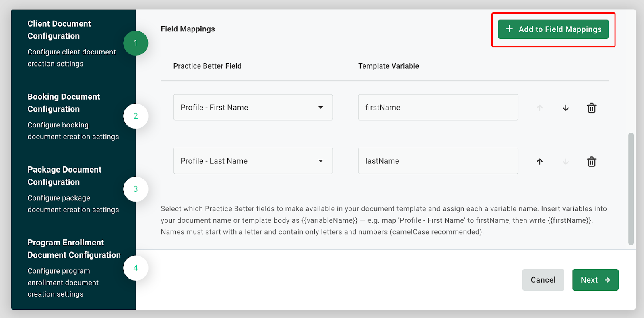Move Profile - First Name row down

point(566,108)
